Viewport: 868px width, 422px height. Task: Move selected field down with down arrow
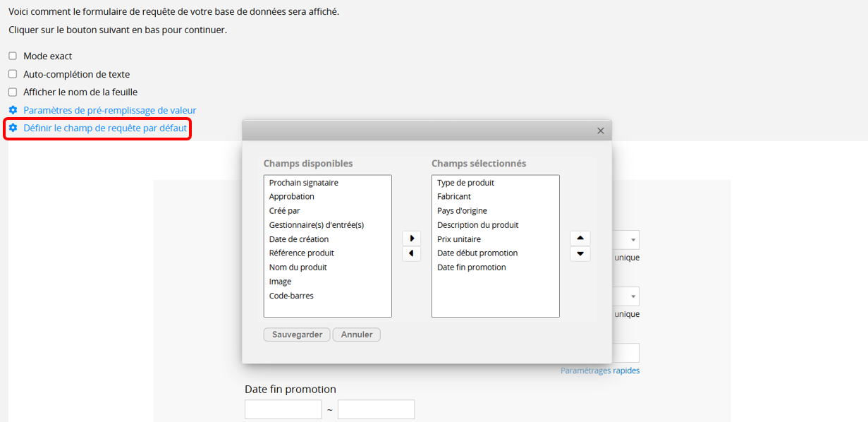pos(580,253)
